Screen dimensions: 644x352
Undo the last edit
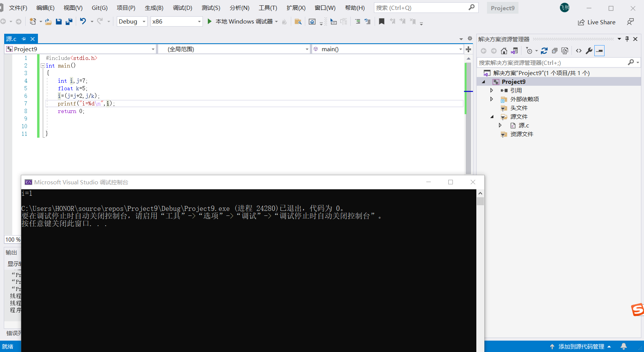point(83,21)
